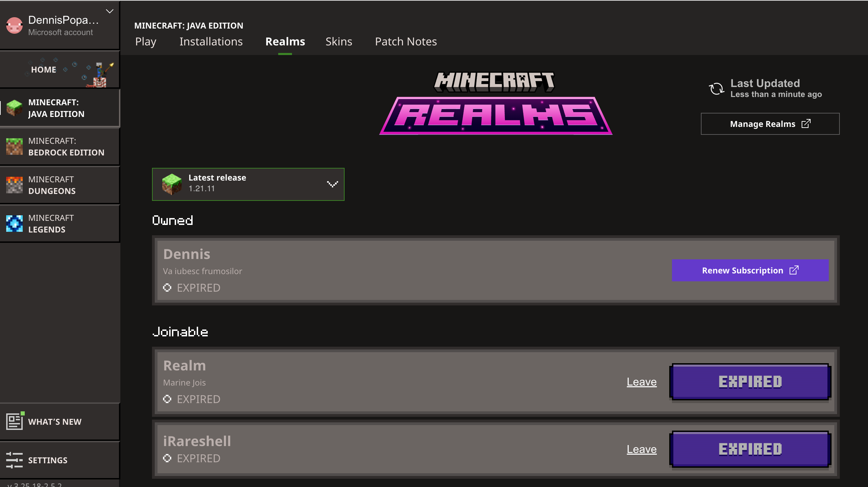Click the Bedrock Edition dirt block icon
This screenshot has height=487, width=868.
pos(14,147)
